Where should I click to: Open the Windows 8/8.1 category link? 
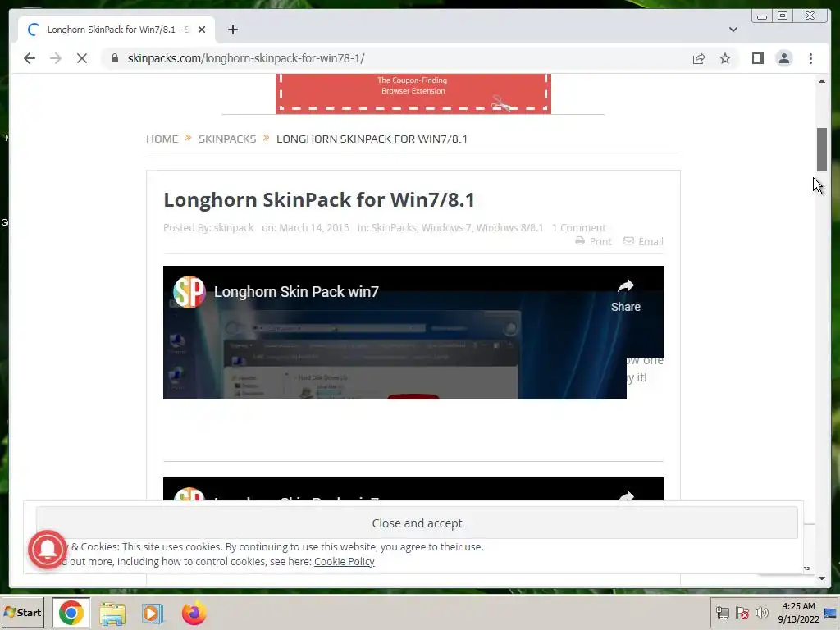pyautogui.click(x=509, y=228)
